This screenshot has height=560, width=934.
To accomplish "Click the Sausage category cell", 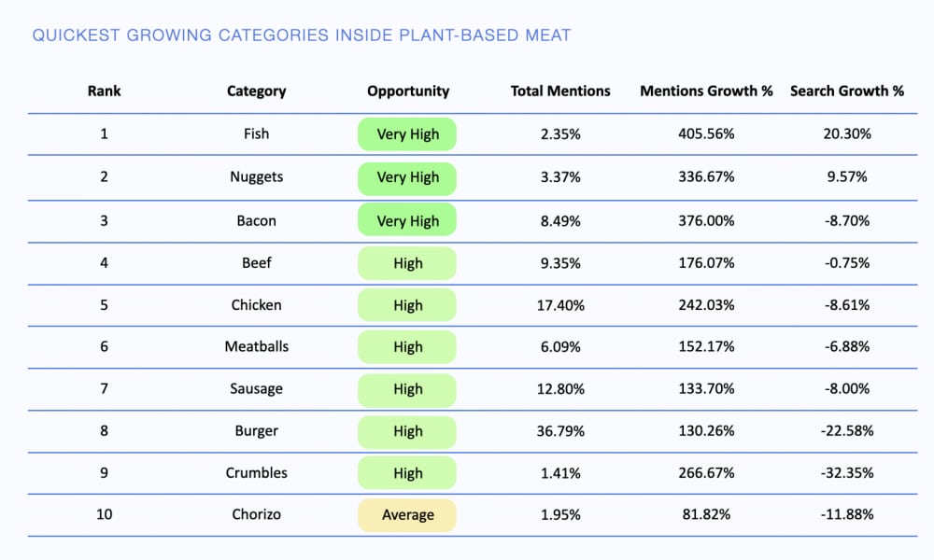I will [256, 389].
